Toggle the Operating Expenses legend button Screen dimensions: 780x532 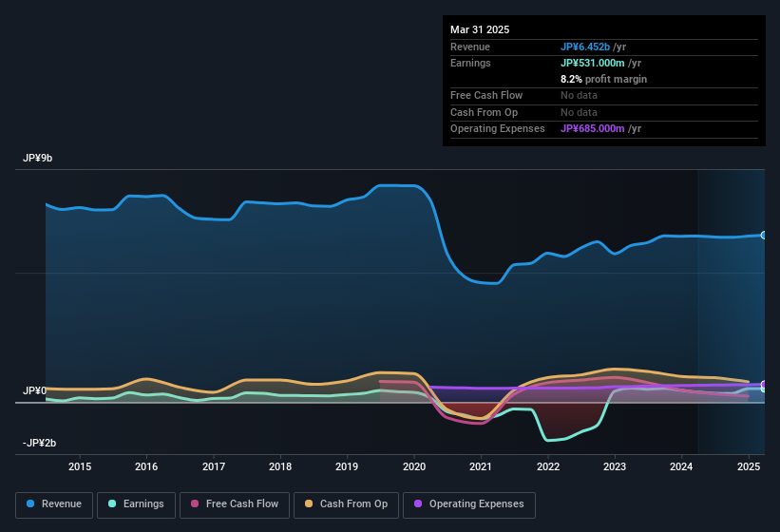tap(469, 504)
